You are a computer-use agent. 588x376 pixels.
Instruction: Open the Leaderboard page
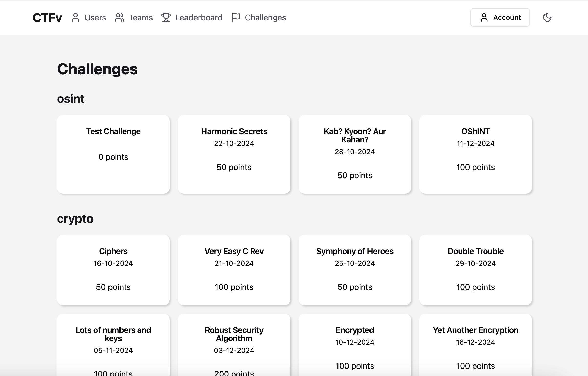199,18
